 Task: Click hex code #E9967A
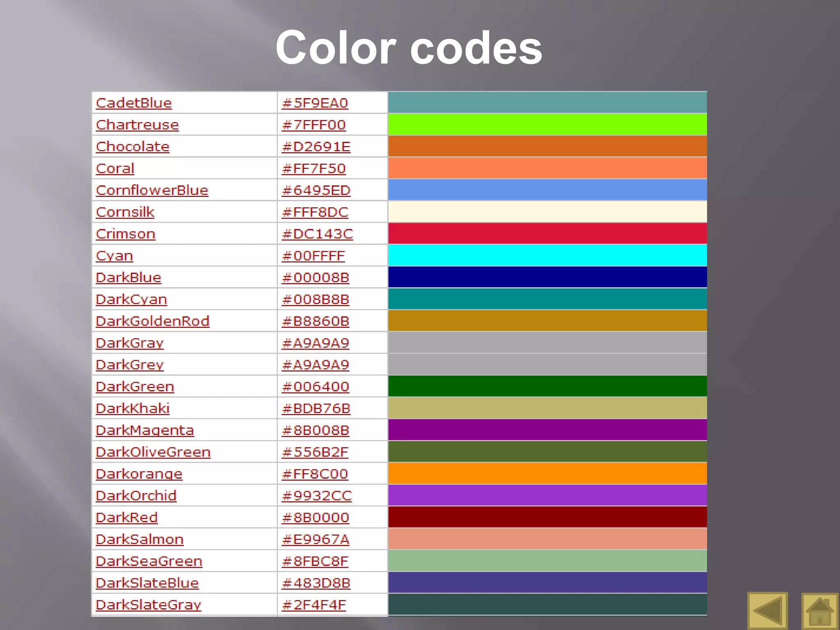(x=315, y=539)
